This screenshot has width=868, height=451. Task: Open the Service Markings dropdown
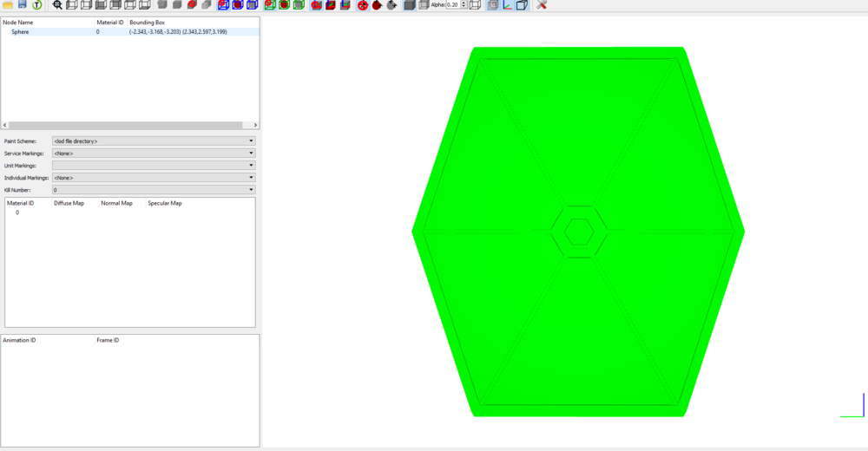tap(154, 154)
